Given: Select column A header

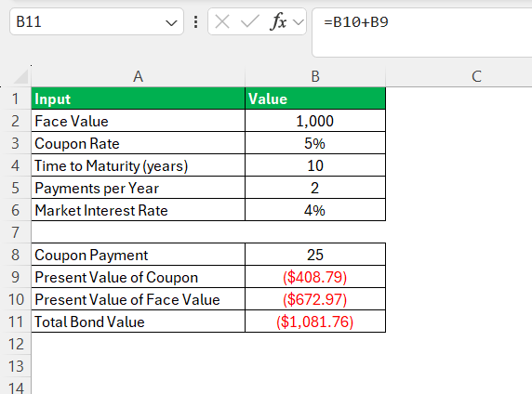Looking at the screenshot, I should click(138, 76).
